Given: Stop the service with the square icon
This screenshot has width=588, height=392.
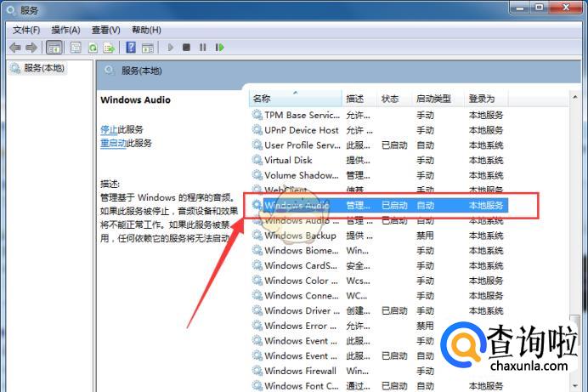Looking at the screenshot, I should pos(186,48).
